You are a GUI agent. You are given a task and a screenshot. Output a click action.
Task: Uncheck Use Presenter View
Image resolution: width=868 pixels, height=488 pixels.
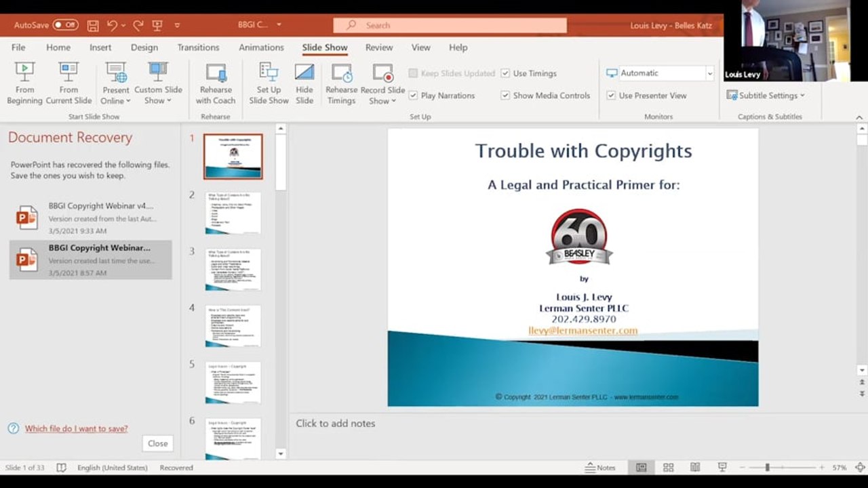pyautogui.click(x=611, y=96)
